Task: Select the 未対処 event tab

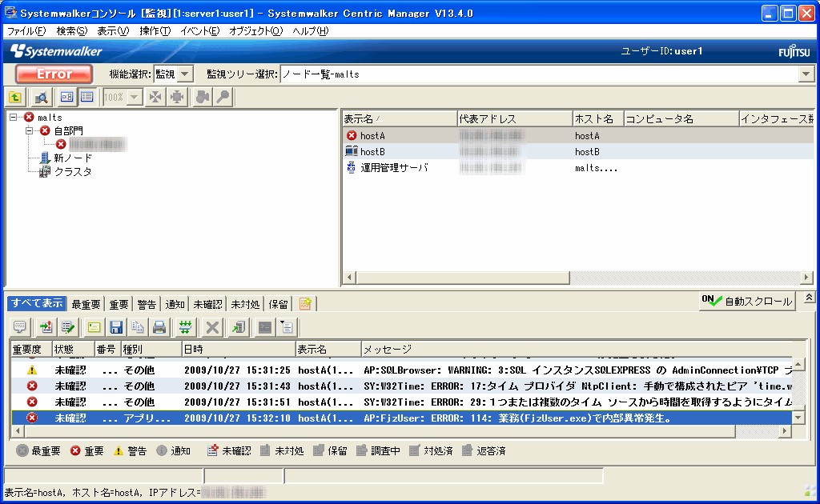Action: coord(245,304)
